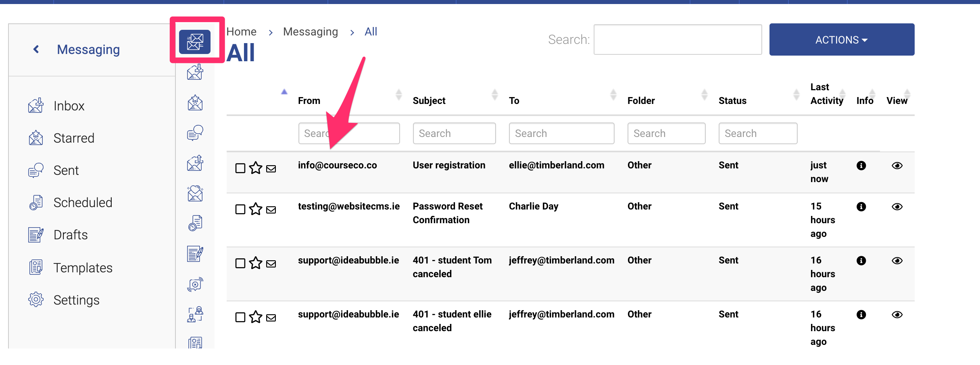Open the ACTIONS dropdown
This screenshot has height=365, width=980.
(841, 39)
